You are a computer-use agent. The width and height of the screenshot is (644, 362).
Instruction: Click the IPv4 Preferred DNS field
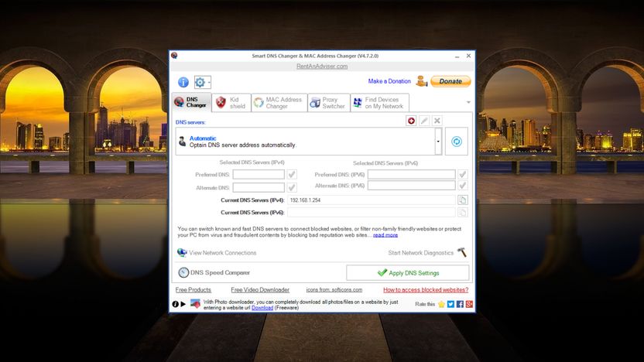pos(259,175)
